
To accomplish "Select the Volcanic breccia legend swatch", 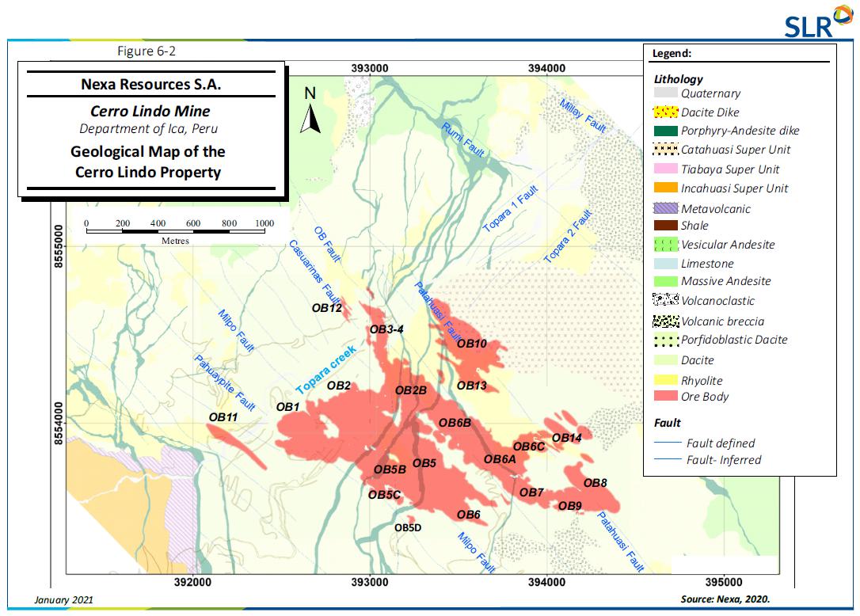I will 665,321.
